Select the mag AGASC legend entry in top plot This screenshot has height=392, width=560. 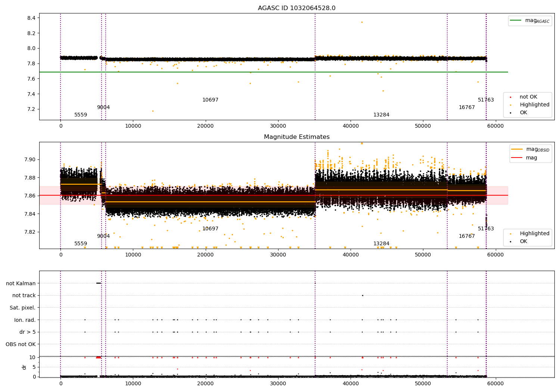click(x=530, y=21)
